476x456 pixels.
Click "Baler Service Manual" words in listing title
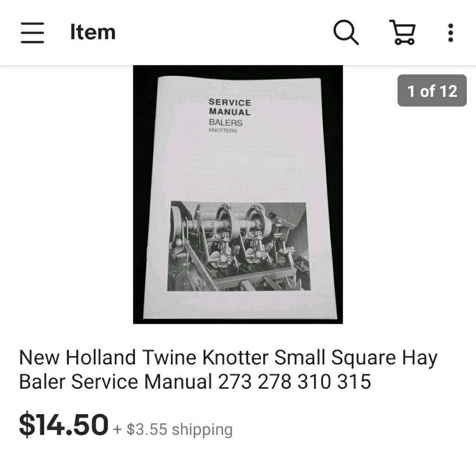pos(115,381)
